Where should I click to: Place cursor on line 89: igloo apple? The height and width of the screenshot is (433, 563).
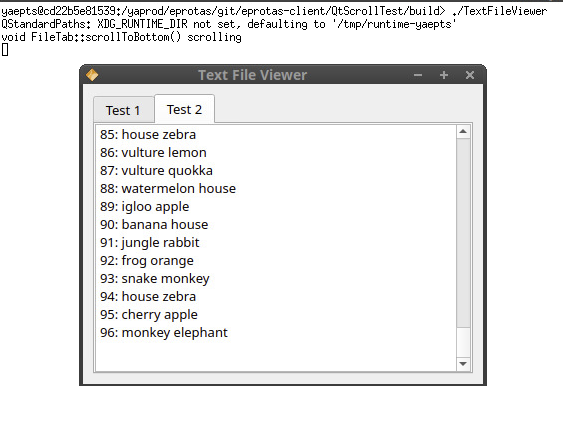tap(145, 207)
